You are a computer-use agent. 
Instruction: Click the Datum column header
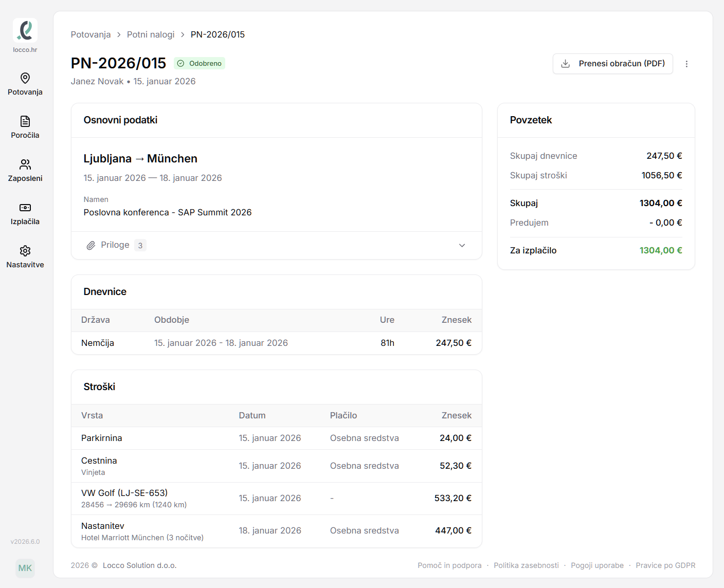tap(252, 415)
